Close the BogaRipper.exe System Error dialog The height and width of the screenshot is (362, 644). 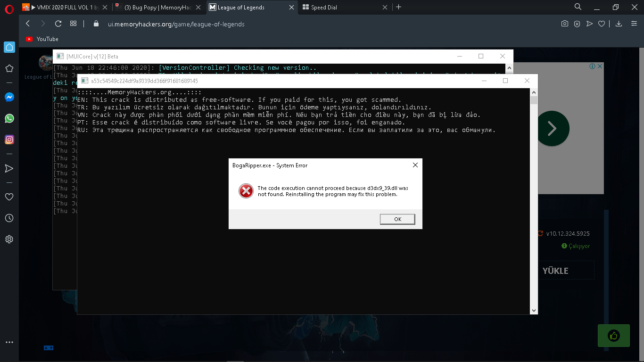415,165
